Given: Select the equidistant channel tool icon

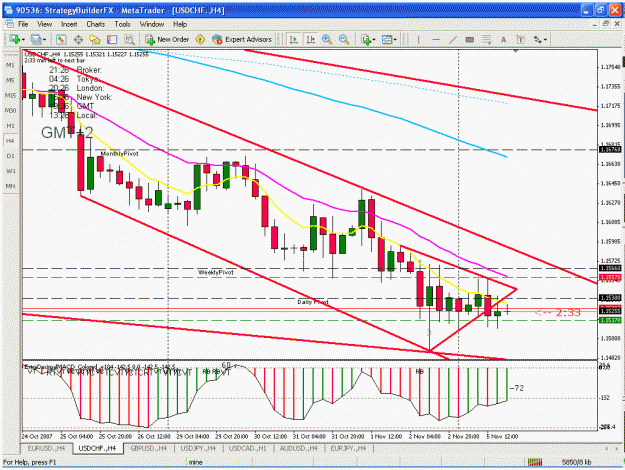Looking at the screenshot, I should click(470, 39).
